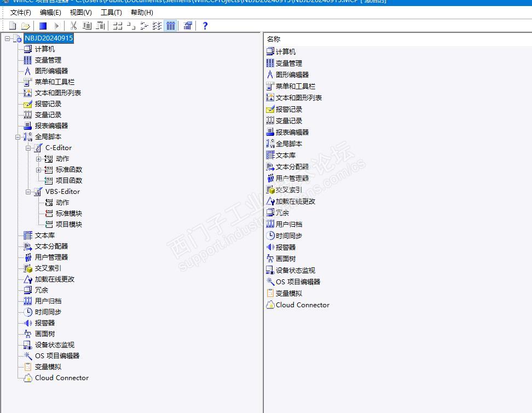
Task: Open the 视图(V) menu
Action: click(81, 13)
